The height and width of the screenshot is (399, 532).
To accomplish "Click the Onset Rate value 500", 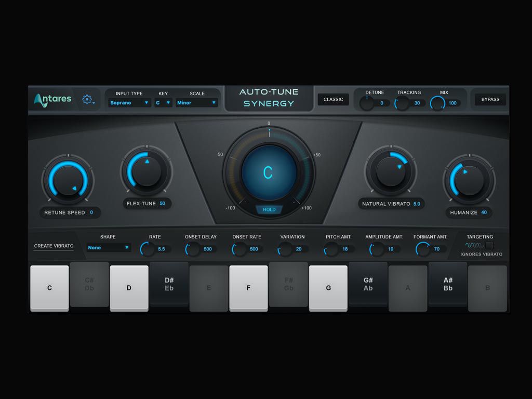I will (254, 249).
